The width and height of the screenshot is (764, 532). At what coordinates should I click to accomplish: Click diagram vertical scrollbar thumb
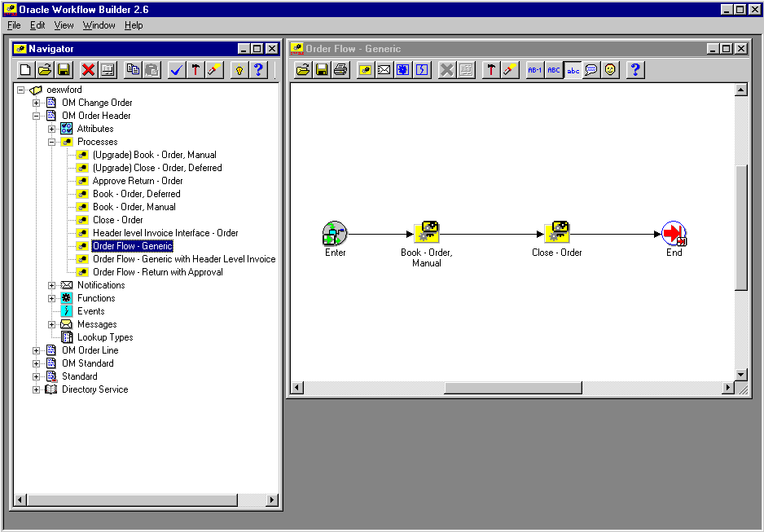click(740, 228)
